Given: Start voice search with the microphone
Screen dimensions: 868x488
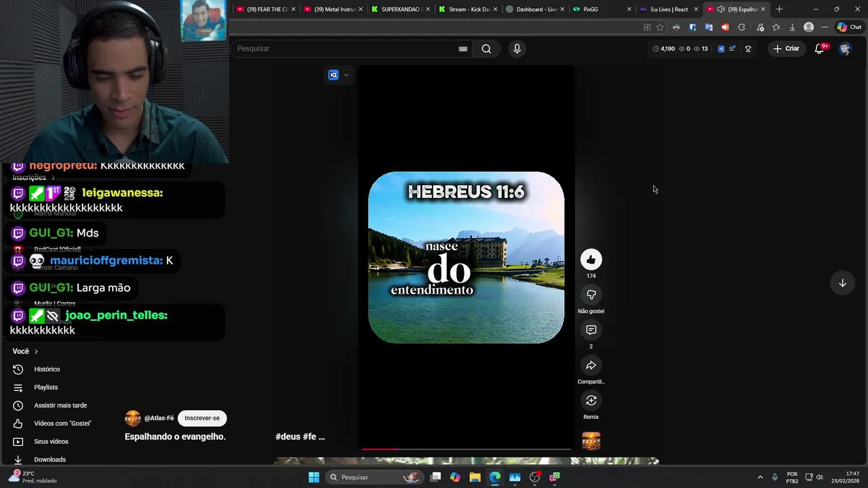Looking at the screenshot, I should tap(517, 49).
